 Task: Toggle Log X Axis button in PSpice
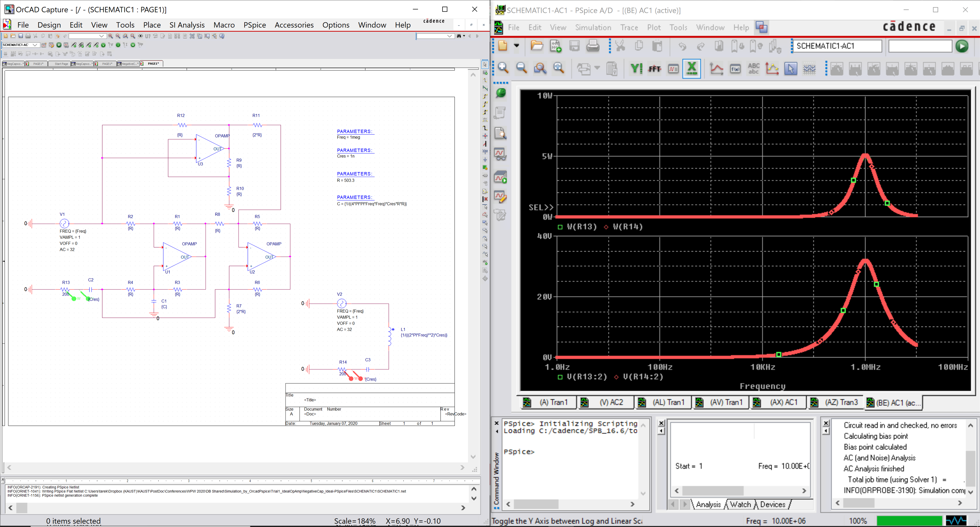tap(692, 69)
